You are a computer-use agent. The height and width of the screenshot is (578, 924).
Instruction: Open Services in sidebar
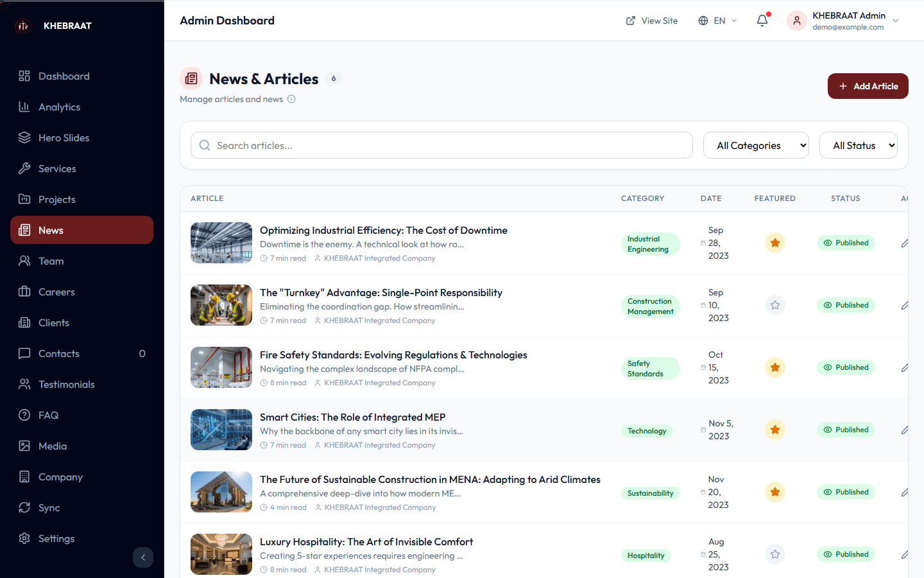click(81, 168)
